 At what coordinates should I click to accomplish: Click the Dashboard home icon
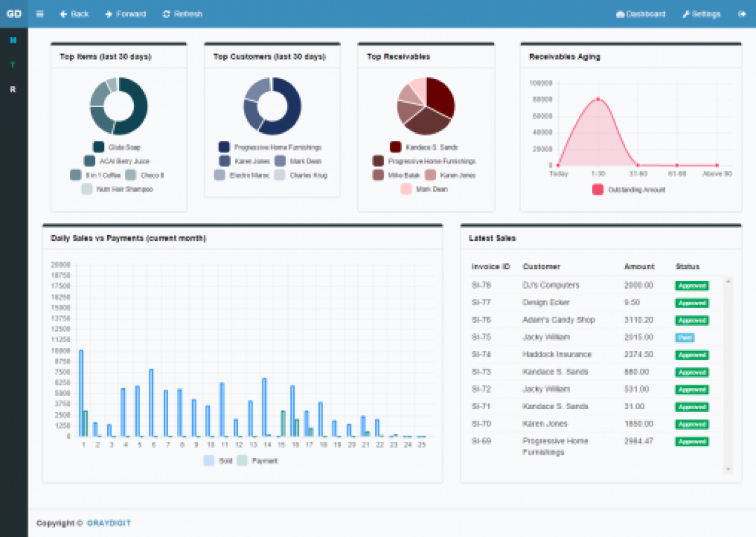pos(641,14)
